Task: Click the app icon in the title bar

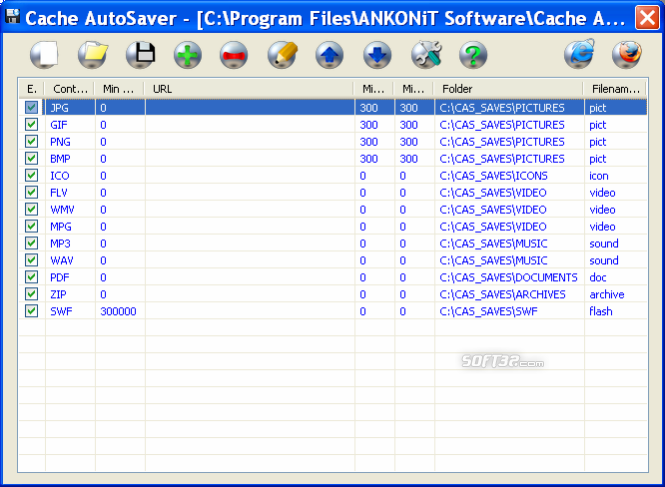Action: pos(12,16)
